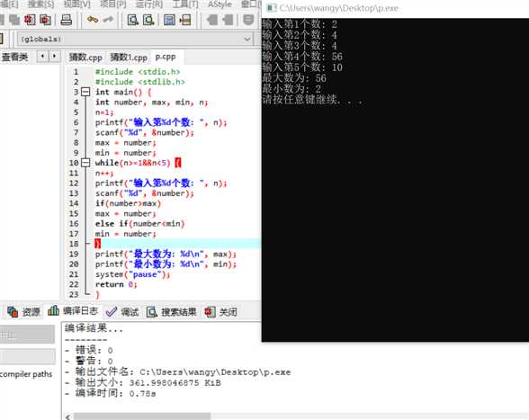The width and height of the screenshot is (529, 420).
Task: Click the 调试 checkmark icon
Action: (112, 312)
